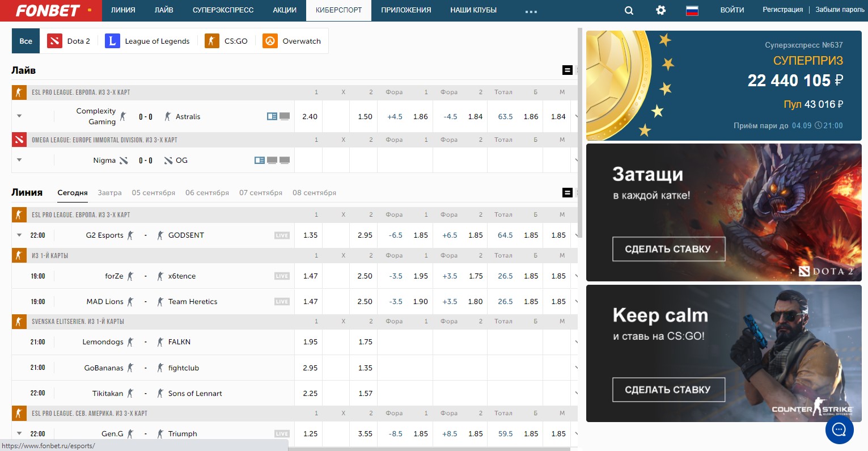Bet on GODSENT at 2.95

[365, 235]
